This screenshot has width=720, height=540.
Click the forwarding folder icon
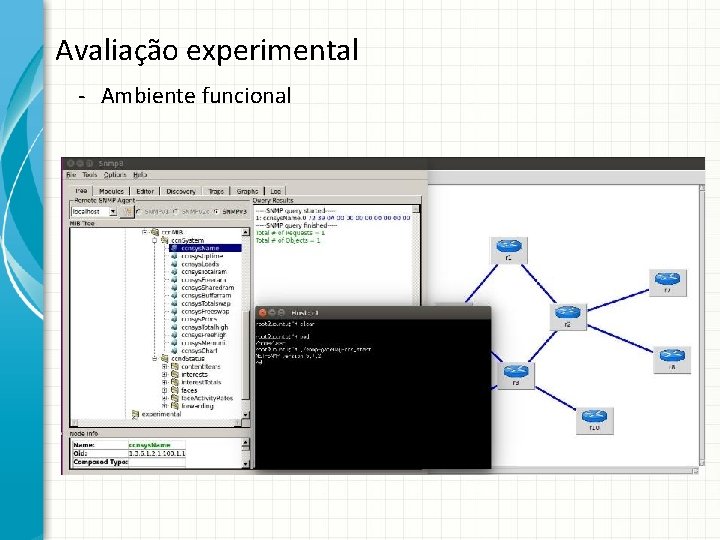tap(174, 405)
